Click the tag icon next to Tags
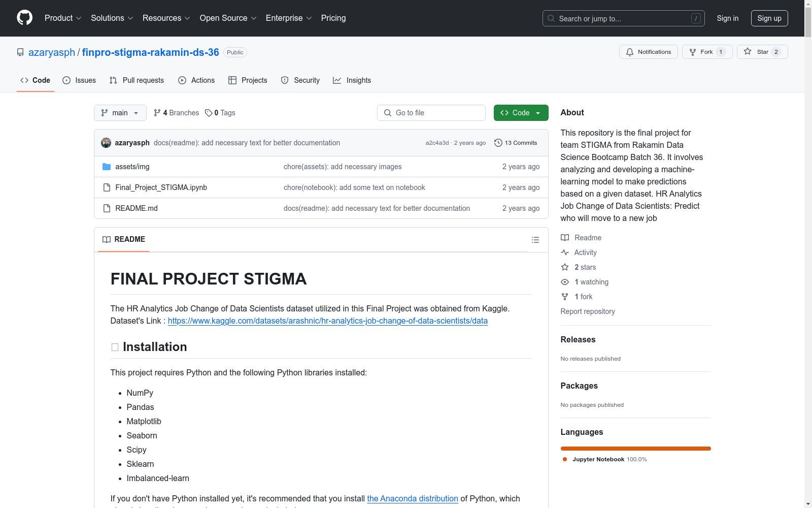812x508 pixels. click(x=209, y=113)
